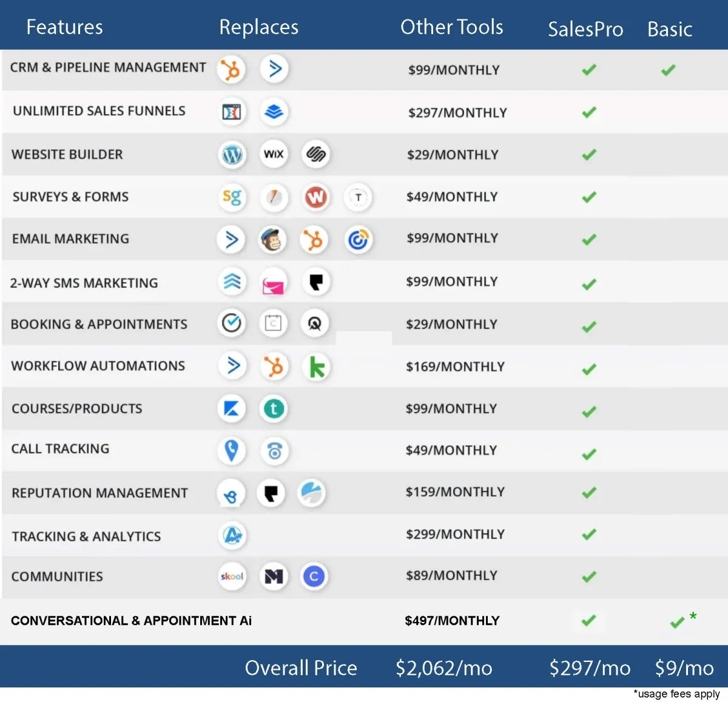Click the dark M logo in the Communities row
This screenshot has width=728, height=702.
click(274, 576)
